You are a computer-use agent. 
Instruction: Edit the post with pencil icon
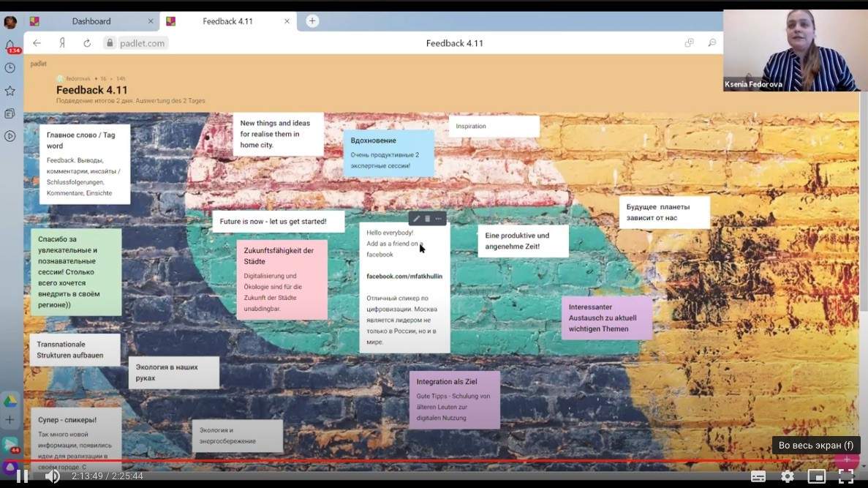(416, 219)
